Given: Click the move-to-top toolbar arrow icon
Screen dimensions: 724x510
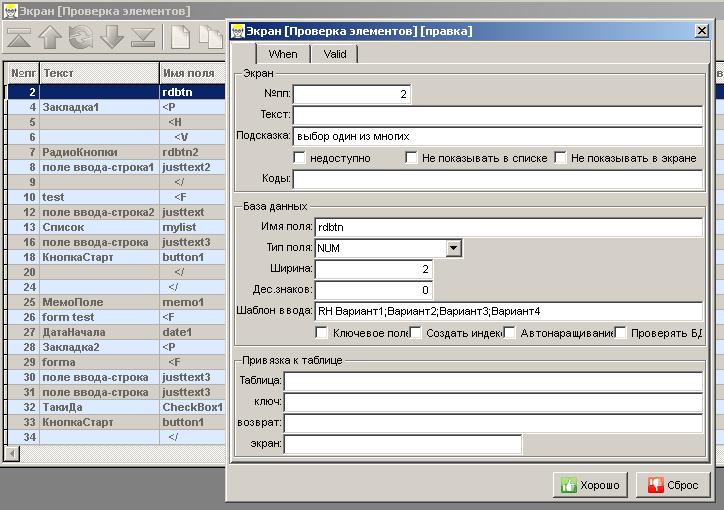Looking at the screenshot, I should click(20, 38).
